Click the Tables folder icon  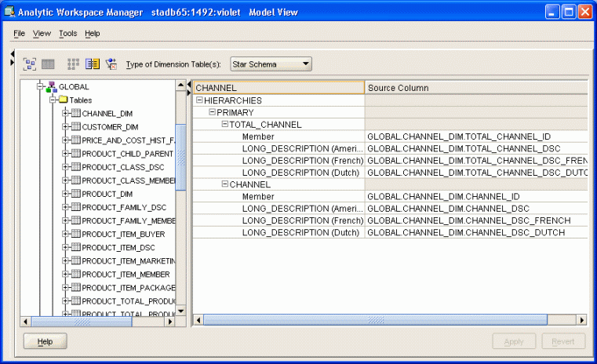click(64, 100)
